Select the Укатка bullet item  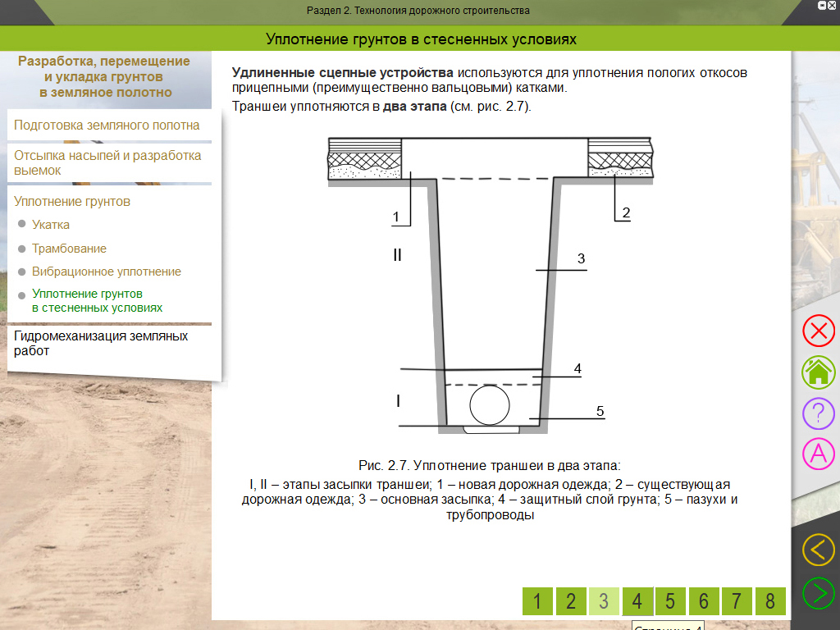click(50, 225)
